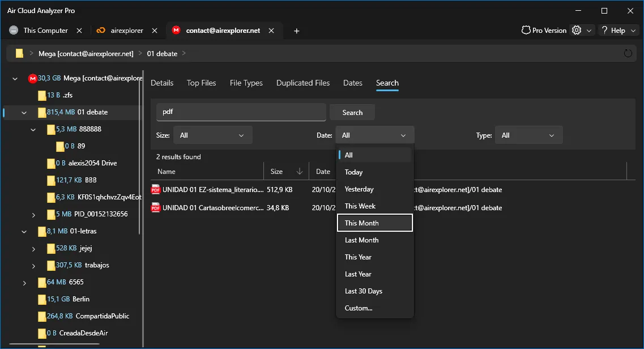644x349 pixels.
Task: Expand the 6565 folder
Action: [24, 283]
